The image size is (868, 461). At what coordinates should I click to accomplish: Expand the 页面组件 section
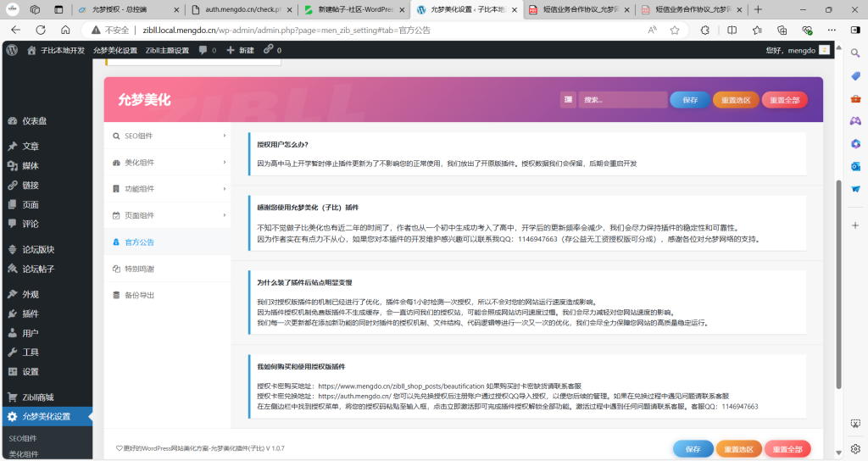point(166,215)
